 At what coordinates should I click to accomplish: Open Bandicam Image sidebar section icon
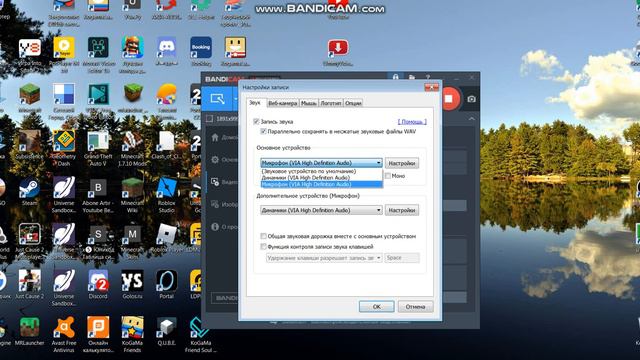pyautogui.click(x=215, y=204)
